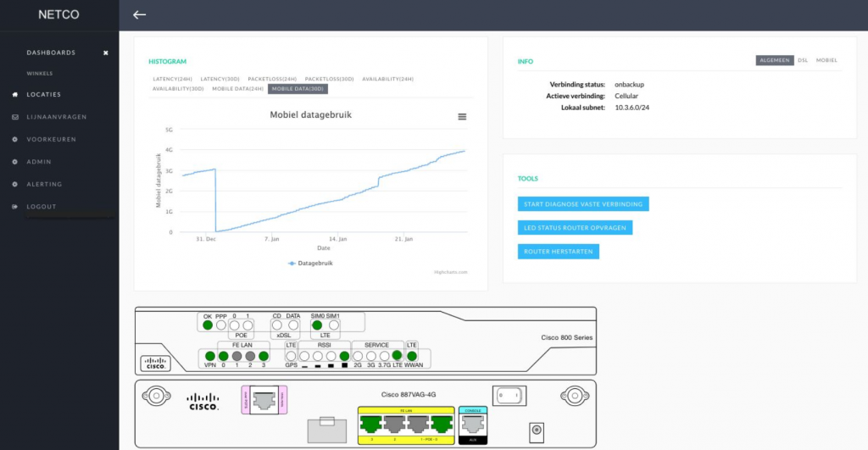The width and height of the screenshot is (868, 450).
Task: Show the Availability(24H) histogram
Action: [387, 79]
